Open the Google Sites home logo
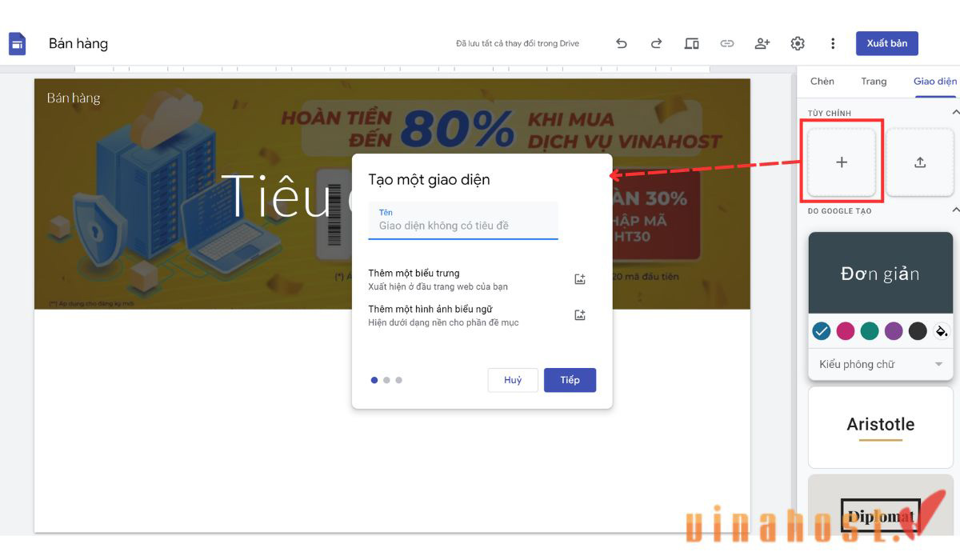The height and width of the screenshot is (560, 960). 17,44
